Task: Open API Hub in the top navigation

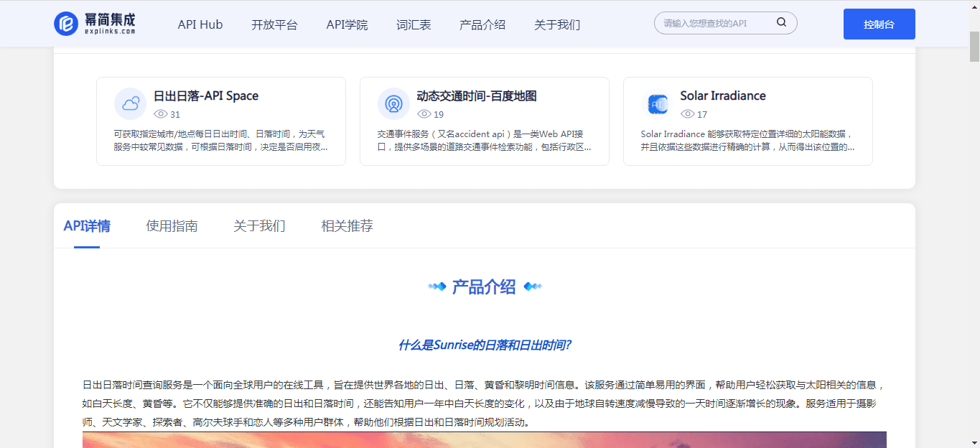Action: (x=200, y=24)
